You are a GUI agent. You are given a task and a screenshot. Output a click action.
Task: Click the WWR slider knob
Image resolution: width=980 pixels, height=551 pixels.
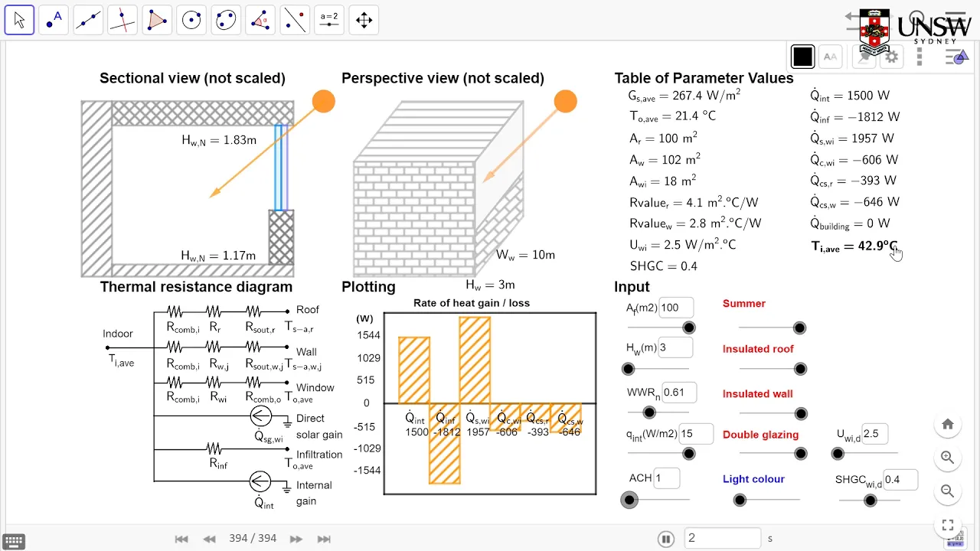point(649,412)
